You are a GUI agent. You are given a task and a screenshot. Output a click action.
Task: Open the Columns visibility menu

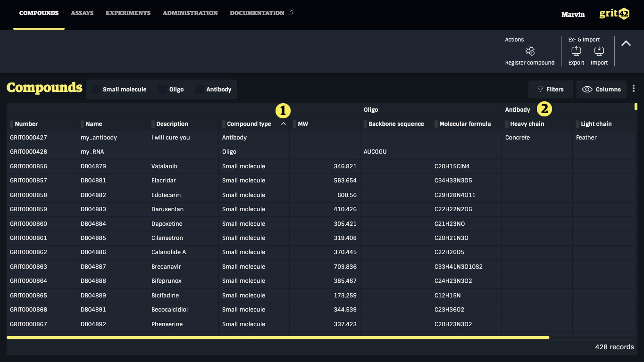click(601, 89)
